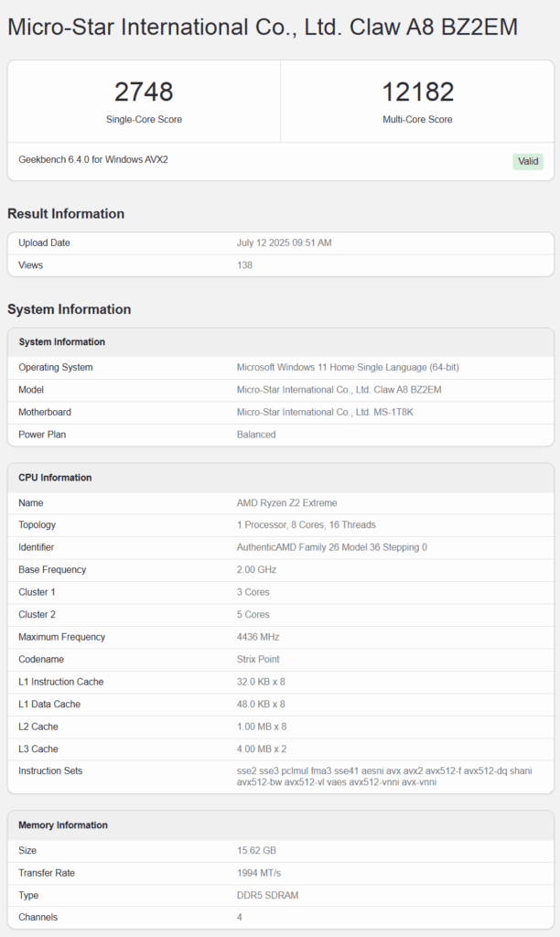This screenshot has width=560, height=937.
Task: Click the Model value in System Information
Action: tap(339, 390)
